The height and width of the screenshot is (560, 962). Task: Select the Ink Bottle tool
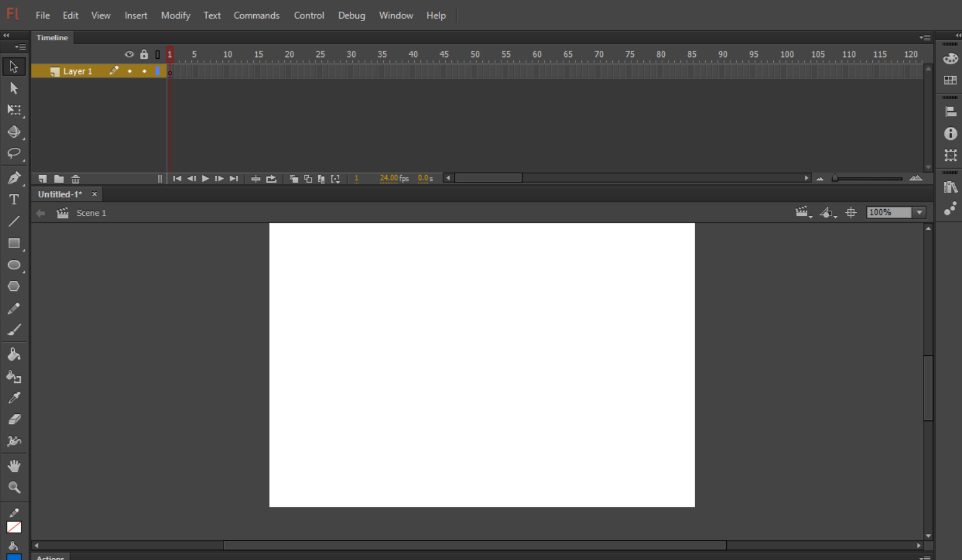[14, 376]
